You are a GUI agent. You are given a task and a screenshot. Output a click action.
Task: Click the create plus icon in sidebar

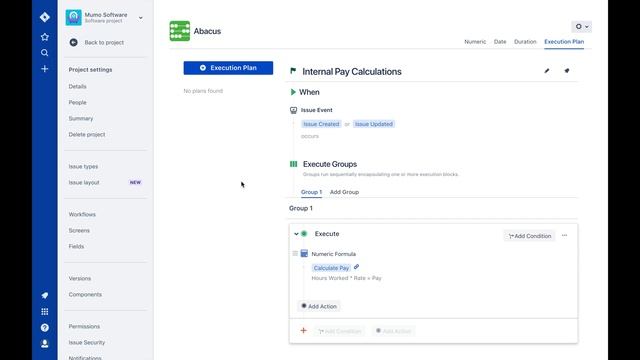pyautogui.click(x=44, y=69)
